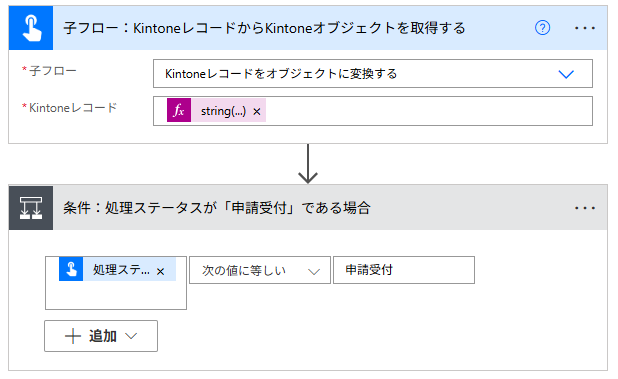Click the Kintoneレコード input field
Screen dimensions: 618x379
pos(373,111)
